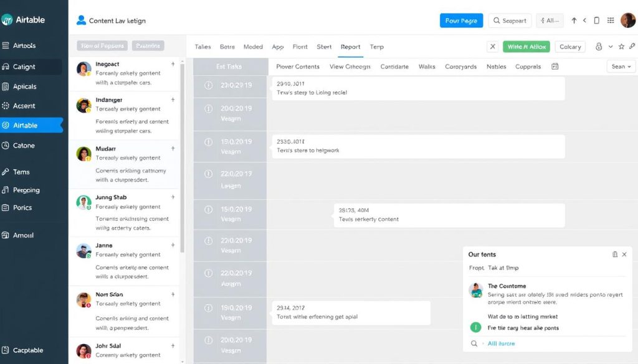Click the star favorite icon

(x=621, y=47)
